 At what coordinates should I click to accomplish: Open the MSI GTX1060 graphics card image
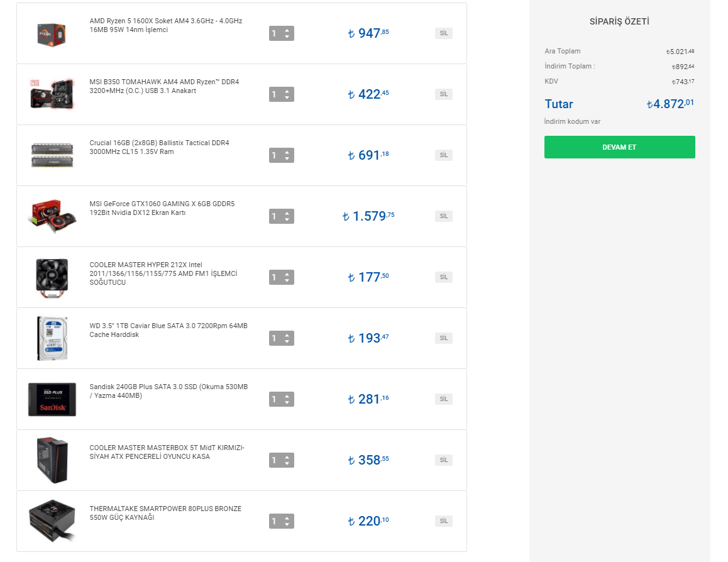click(52, 216)
